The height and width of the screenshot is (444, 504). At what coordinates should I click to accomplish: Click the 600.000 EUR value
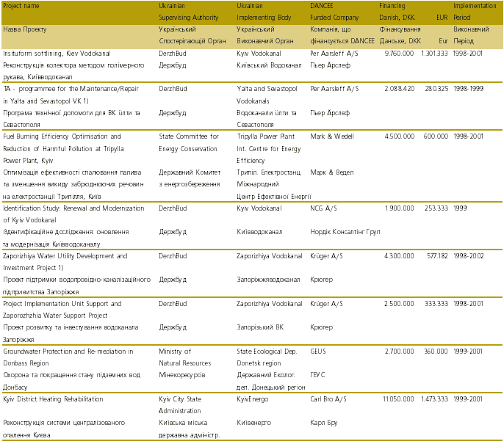[436, 137]
